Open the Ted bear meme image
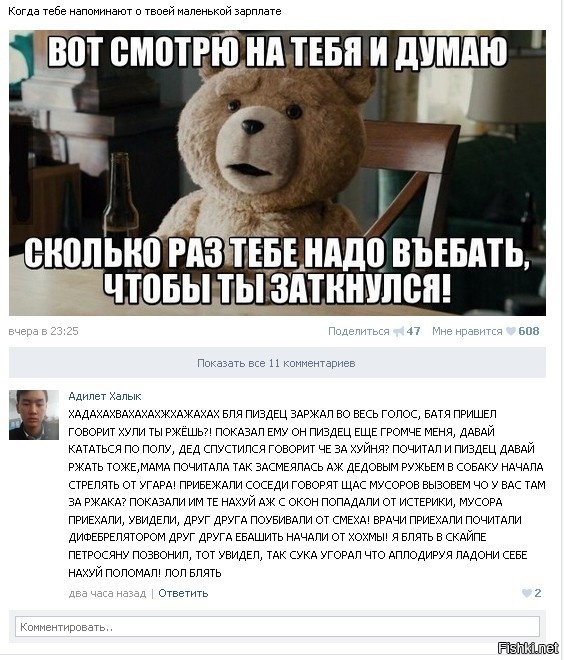564x660 pixels. [x=277, y=173]
